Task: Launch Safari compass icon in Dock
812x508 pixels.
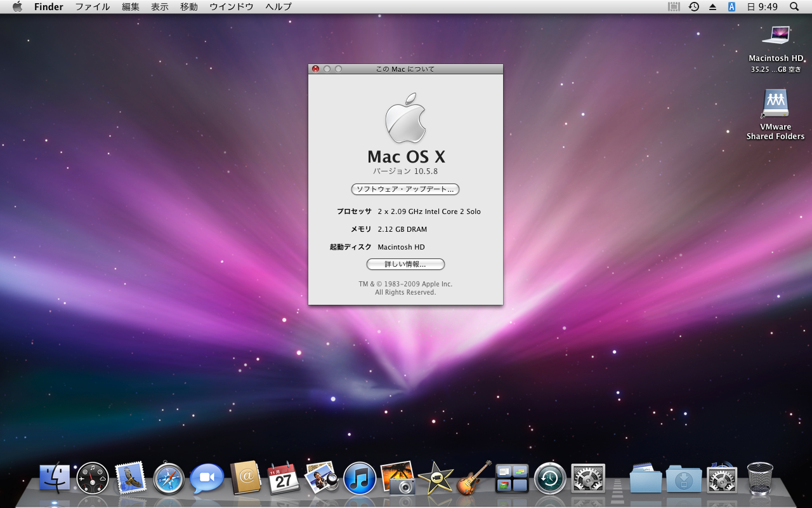Action: coord(169,479)
